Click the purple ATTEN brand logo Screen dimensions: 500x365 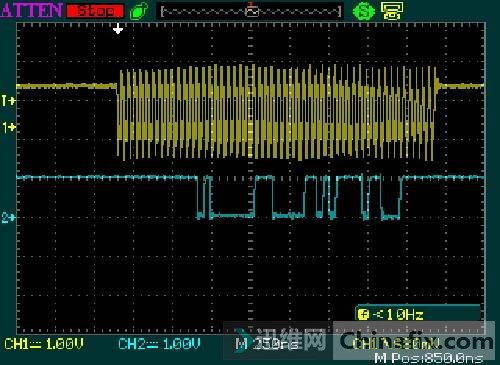[x=32, y=10]
